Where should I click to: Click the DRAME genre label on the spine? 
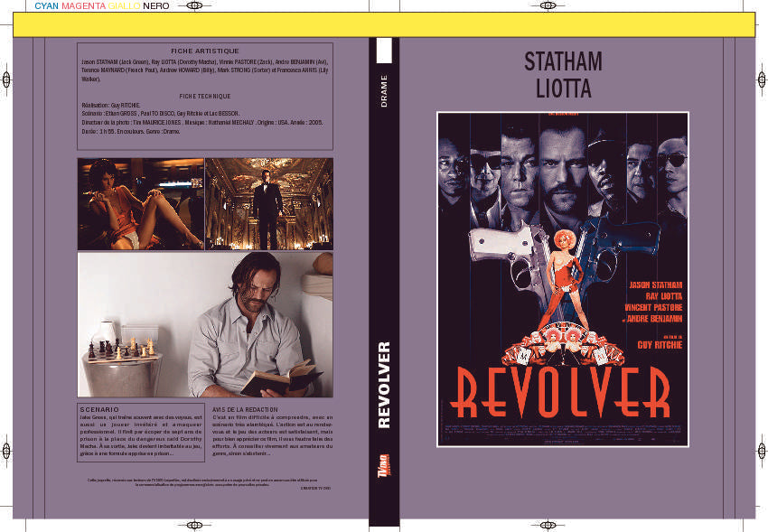click(x=384, y=91)
